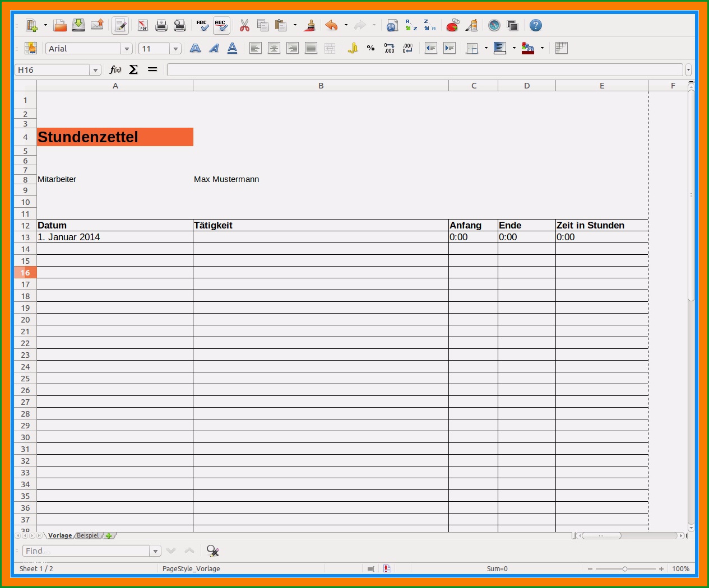Send document as e-mail icon

97,25
